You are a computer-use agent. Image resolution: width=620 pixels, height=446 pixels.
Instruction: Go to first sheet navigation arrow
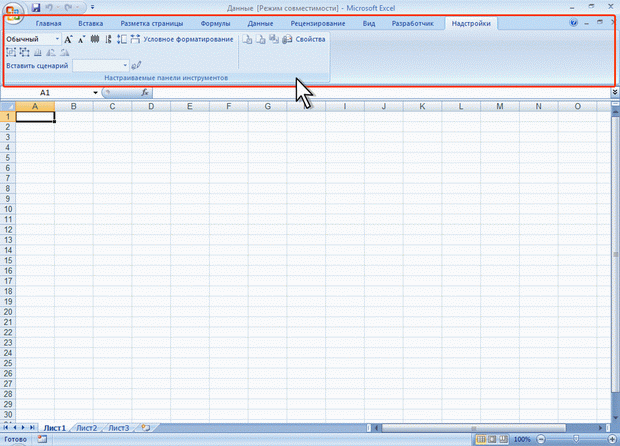6,428
